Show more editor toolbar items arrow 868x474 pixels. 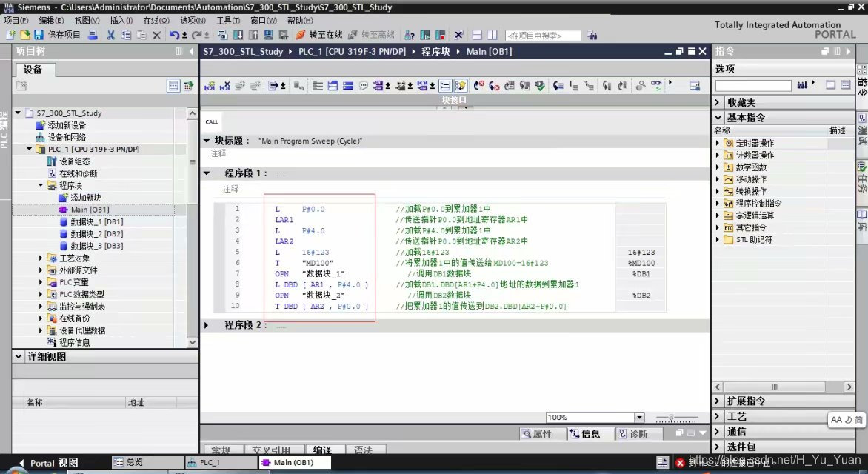tap(670, 83)
